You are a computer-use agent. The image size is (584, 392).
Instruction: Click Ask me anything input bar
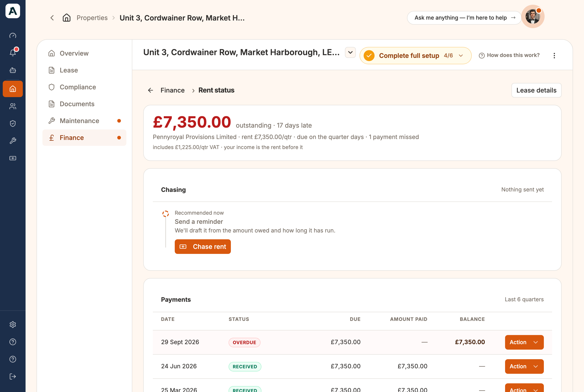pos(464,18)
